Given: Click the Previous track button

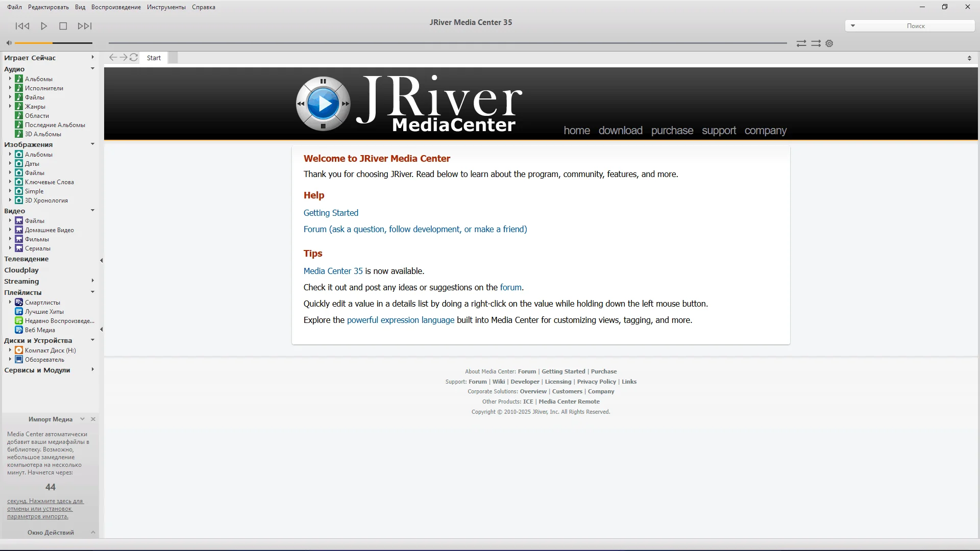Looking at the screenshot, I should click(x=22, y=26).
